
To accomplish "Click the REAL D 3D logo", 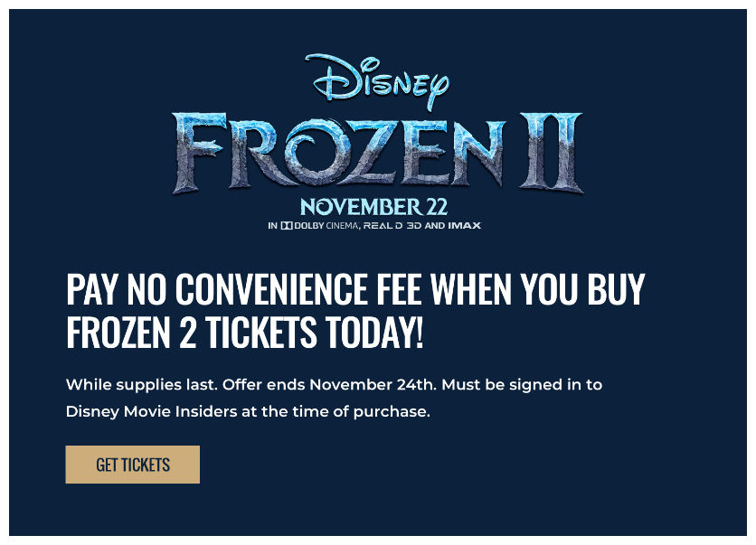I will (x=392, y=226).
